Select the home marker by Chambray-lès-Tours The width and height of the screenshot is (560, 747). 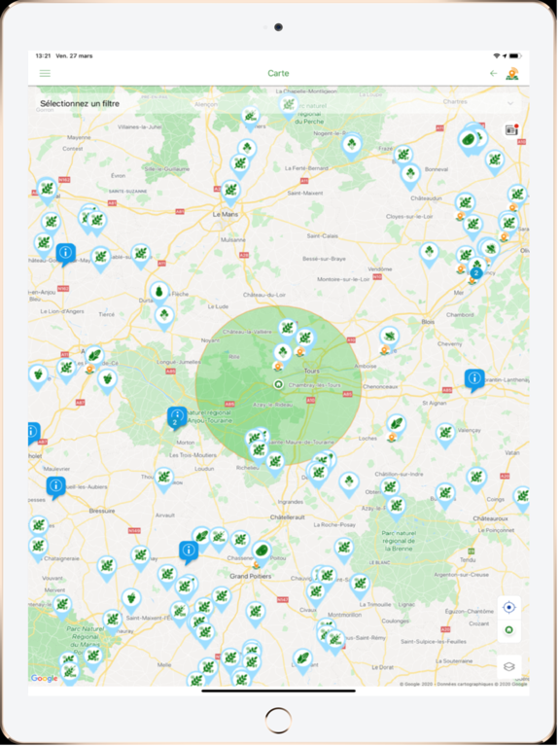tap(278, 384)
